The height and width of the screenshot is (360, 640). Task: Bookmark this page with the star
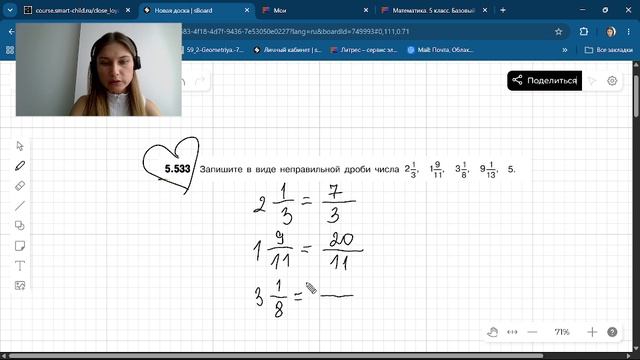pos(558,31)
